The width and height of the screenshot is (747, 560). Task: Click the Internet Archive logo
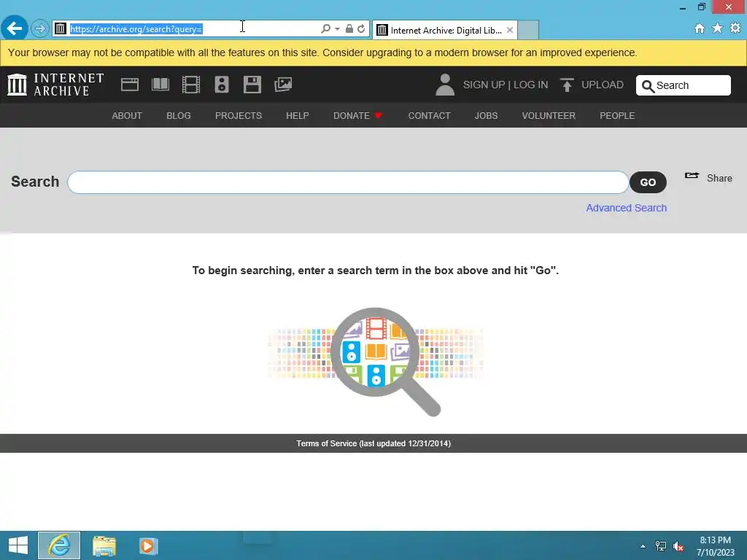55,85
